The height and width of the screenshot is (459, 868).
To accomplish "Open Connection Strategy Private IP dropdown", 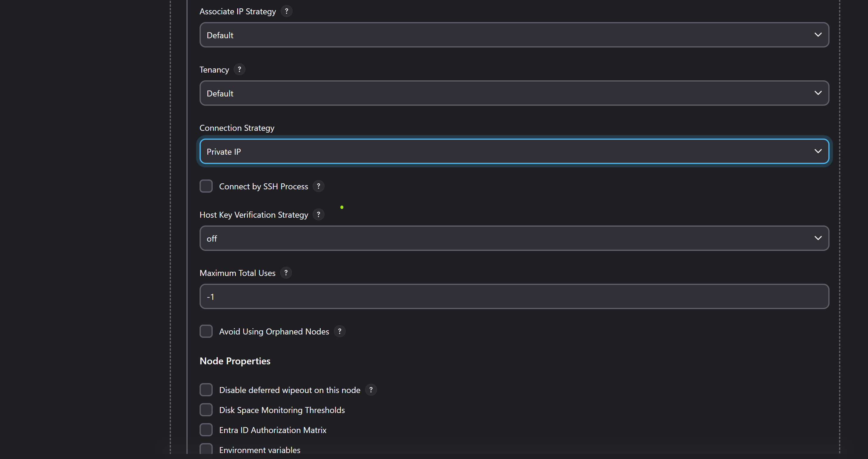I will point(514,151).
